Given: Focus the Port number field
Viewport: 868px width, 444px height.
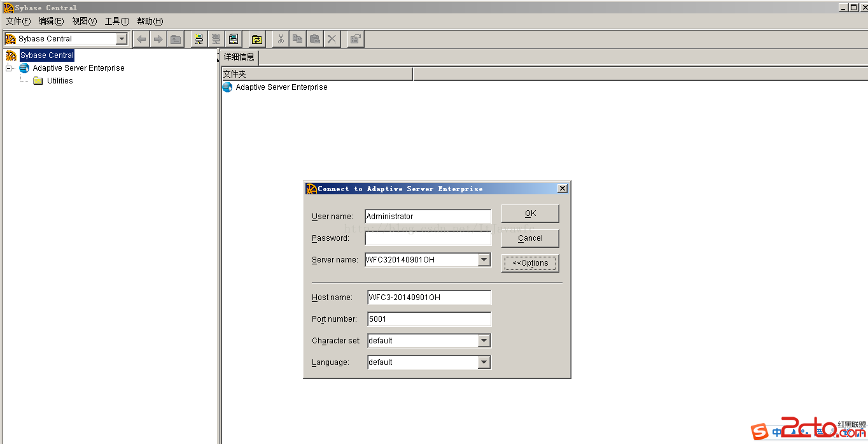Looking at the screenshot, I should (429, 319).
